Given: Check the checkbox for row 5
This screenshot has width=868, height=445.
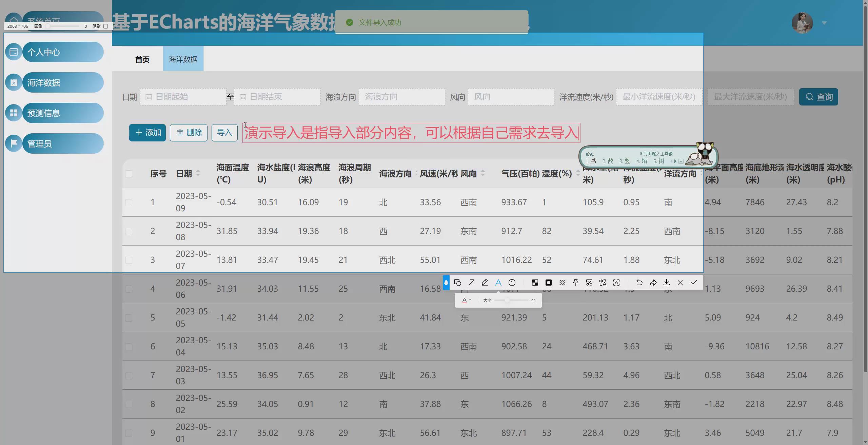Looking at the screenshot, I should 129,318.
